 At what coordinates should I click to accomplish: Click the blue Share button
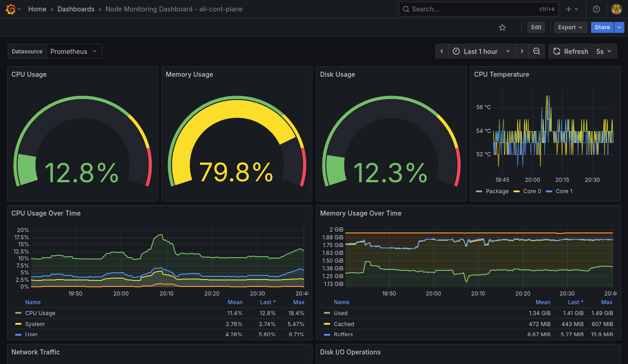tap(602, 27)
